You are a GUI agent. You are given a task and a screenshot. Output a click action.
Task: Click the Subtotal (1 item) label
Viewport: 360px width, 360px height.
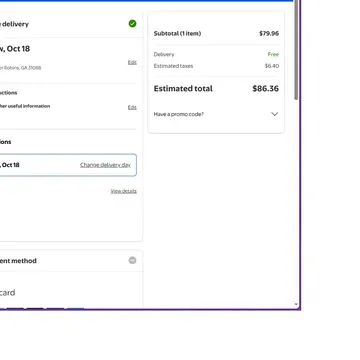click(177, 33)
